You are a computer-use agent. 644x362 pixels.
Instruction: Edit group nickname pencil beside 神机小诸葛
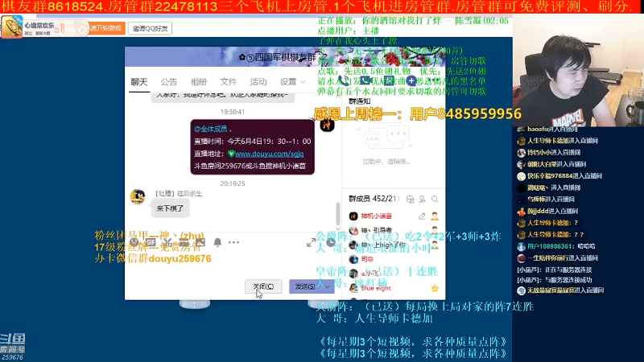(x=422, y=216)
